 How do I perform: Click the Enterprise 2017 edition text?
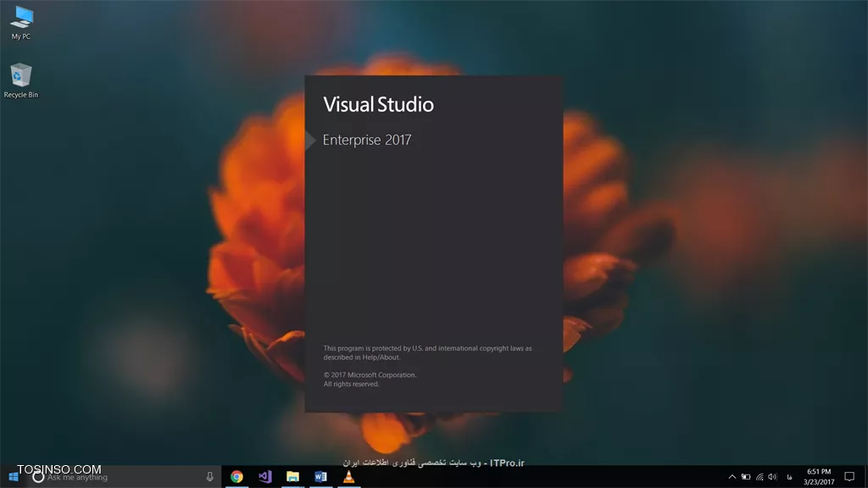tap(367, 140)
